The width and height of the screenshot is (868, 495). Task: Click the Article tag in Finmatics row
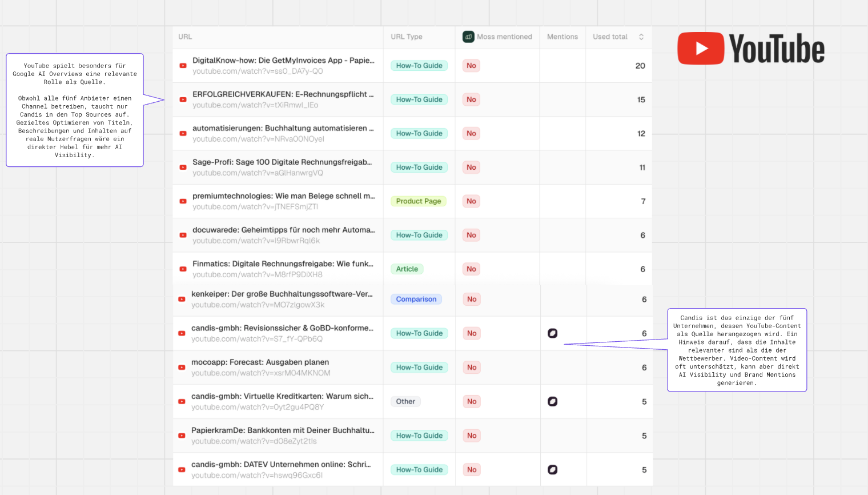tap(407, 269)
